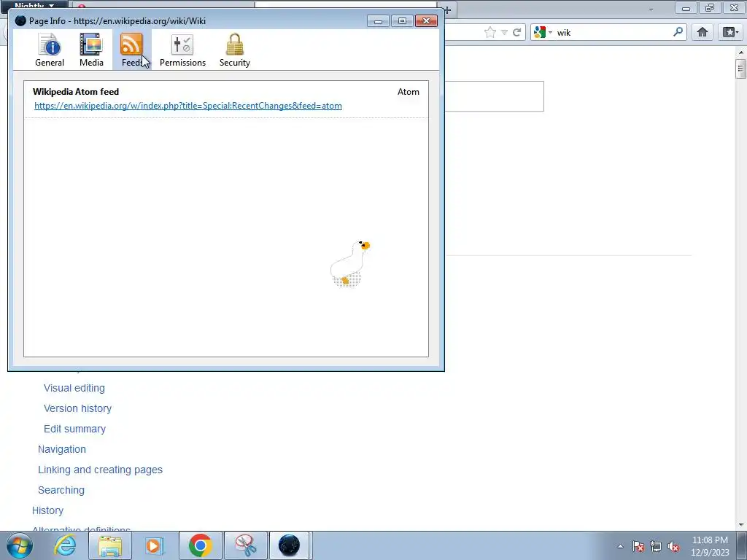The height and width of the screenshot is (560, 747).
Task: Open the tab list dropdown arrow
Action: tap(651, 9)
